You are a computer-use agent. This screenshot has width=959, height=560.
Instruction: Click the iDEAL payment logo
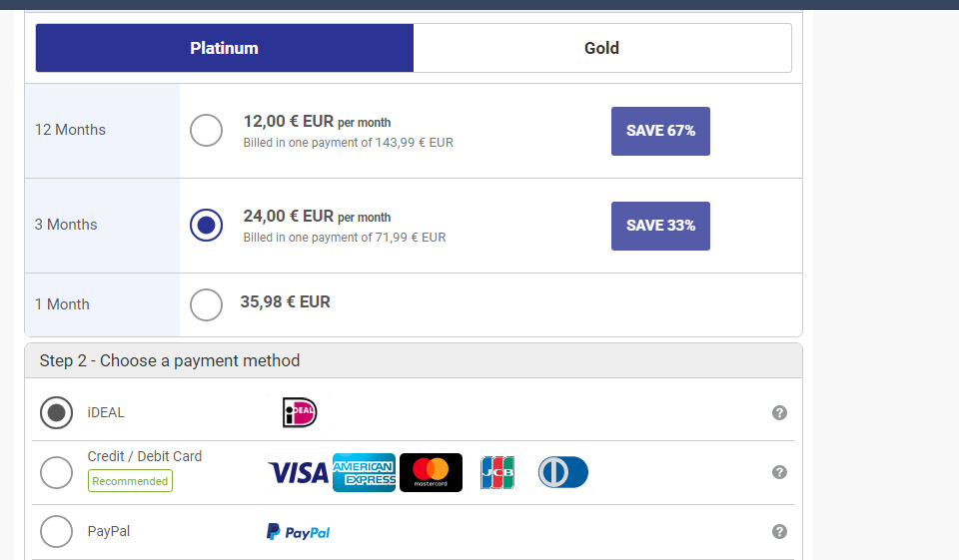pyautogui.click(x=300, y=412)
